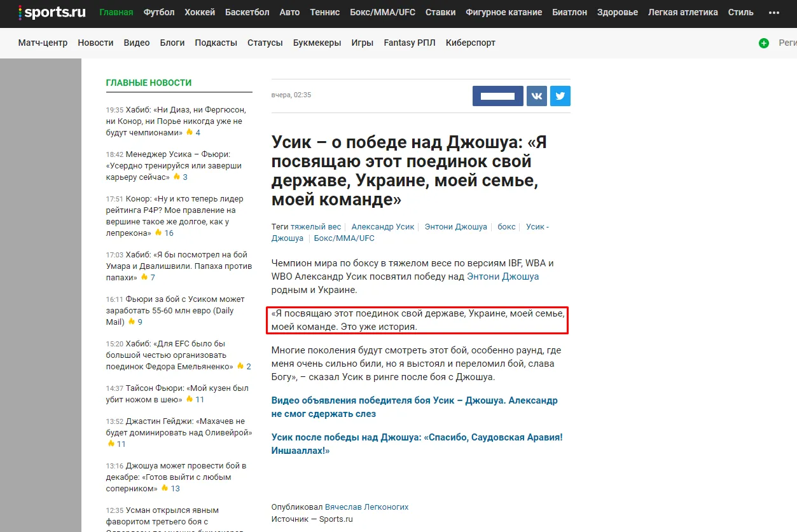Viewport: 797px width, 532px height.
Task: Open Легкая атлетика section
Action: tap(683, 12)
